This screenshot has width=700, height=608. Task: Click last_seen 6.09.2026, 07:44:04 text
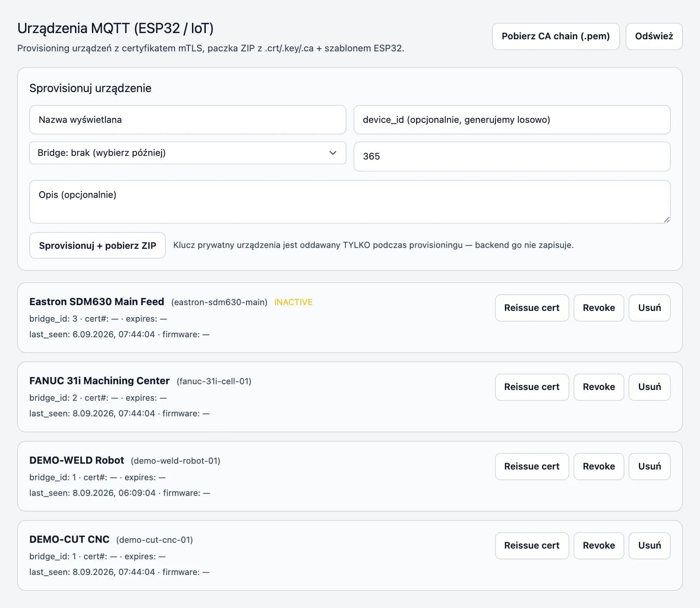[x=92, y=335]
